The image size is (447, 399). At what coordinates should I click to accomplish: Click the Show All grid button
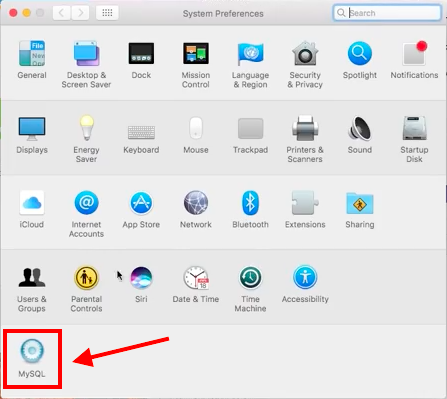pos(107,13)
